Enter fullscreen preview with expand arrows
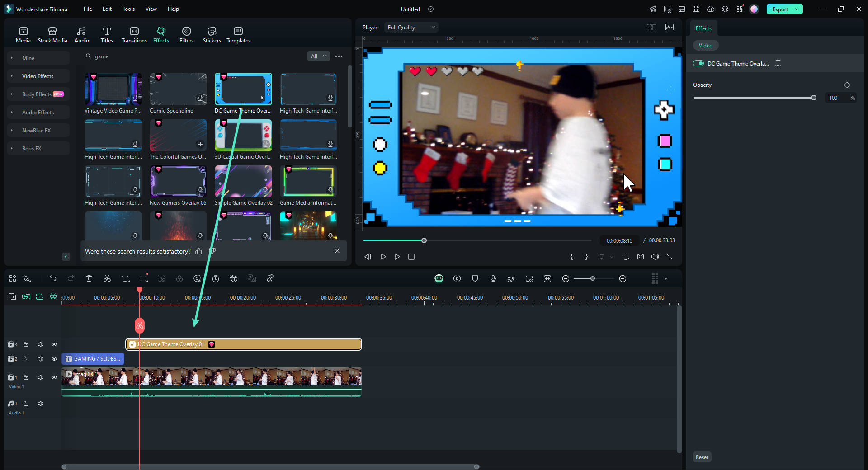The width and height of the screenshot is (868, 470). 670,257
